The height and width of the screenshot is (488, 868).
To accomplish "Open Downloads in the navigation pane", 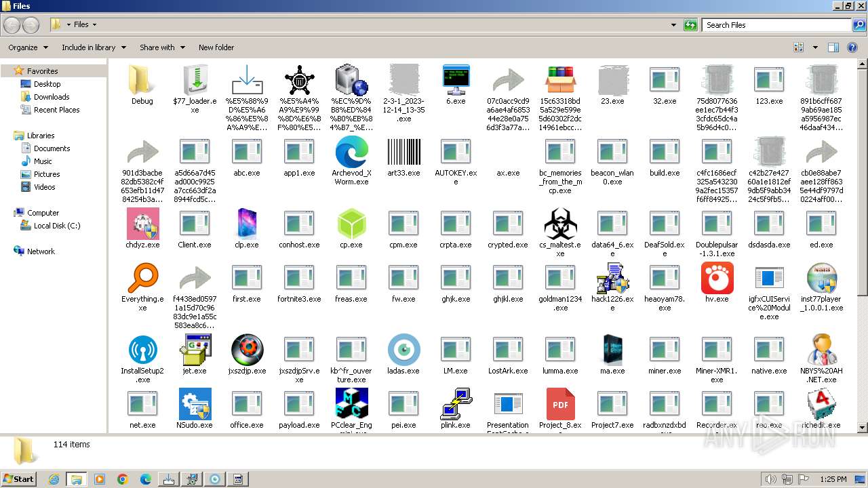I will coord(52,97).
